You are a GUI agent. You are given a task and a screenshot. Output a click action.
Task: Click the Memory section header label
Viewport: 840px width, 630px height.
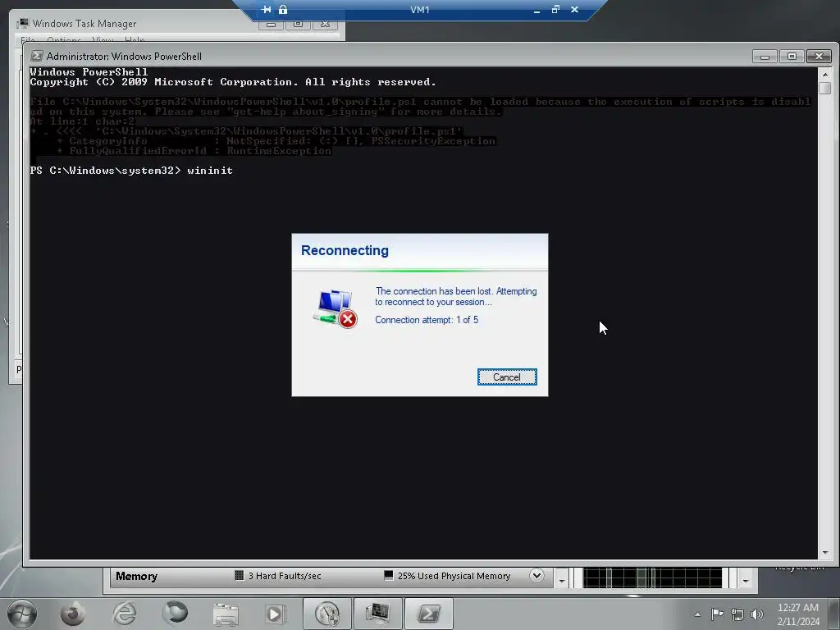(137, 576)
